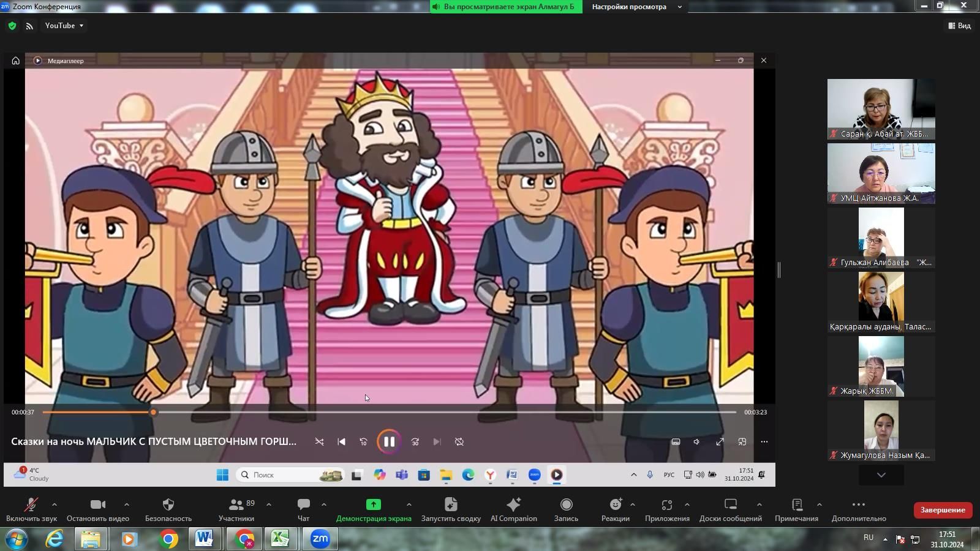Click the red Завершение end button
The image size is (980, 551).
pyautogui.click(x=943, y=510)
